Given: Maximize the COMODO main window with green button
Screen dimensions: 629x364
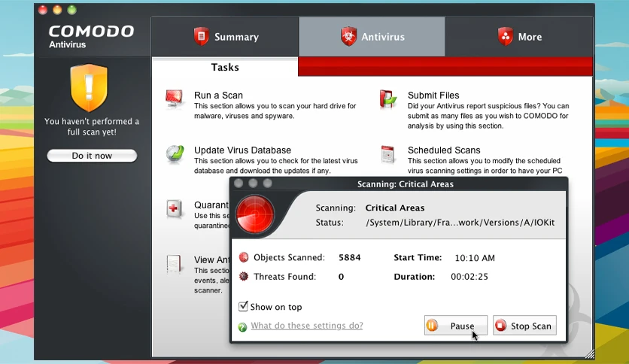Looking at the screenshot, I should click(71, 10).
